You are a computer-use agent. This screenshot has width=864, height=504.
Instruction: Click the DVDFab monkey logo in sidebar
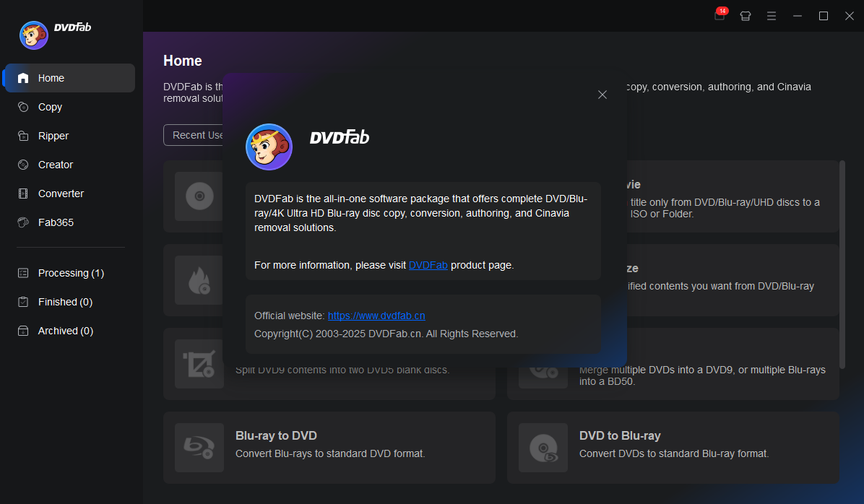pyautogui.click(x=34, y=35)
